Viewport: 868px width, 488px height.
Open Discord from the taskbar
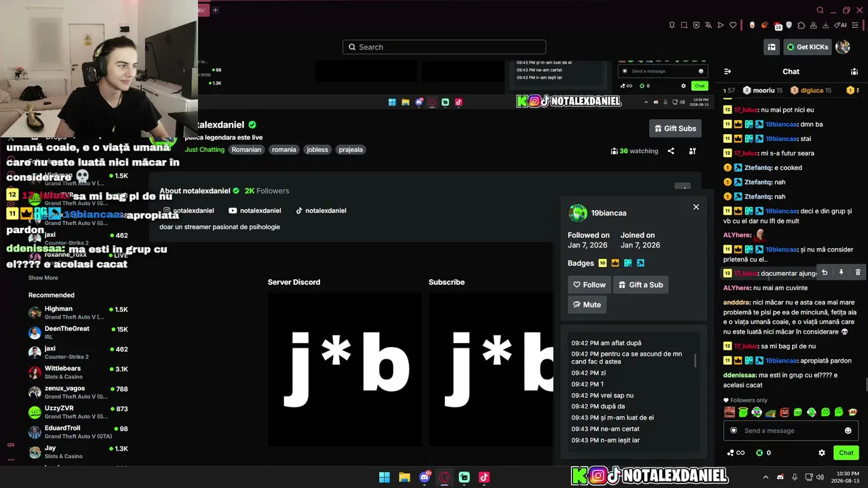425,477
